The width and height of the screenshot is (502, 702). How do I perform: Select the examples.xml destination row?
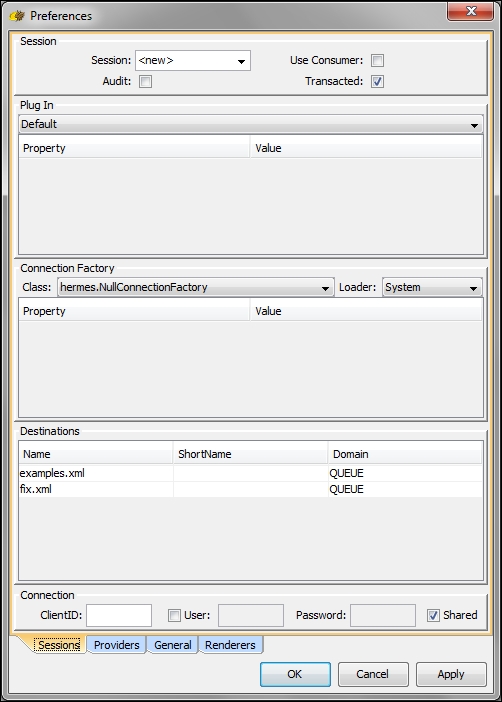[251, 473]
